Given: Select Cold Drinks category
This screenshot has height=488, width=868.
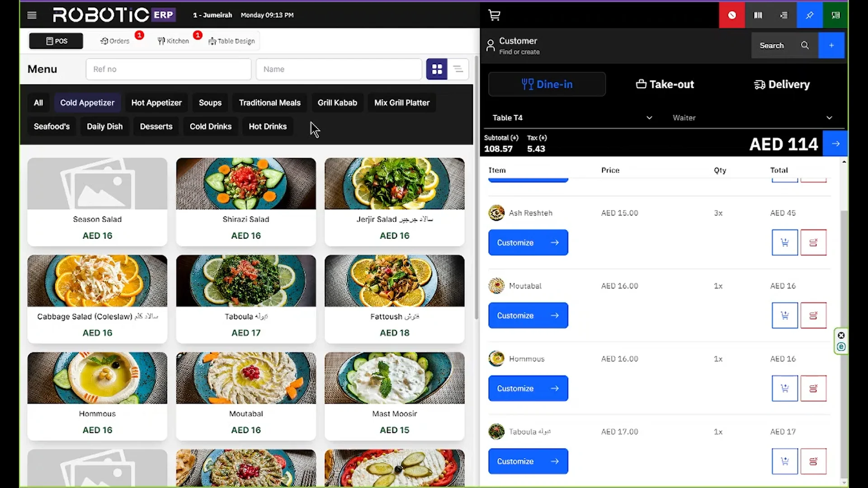Looking at the screenshot, I should click(211, 127).
